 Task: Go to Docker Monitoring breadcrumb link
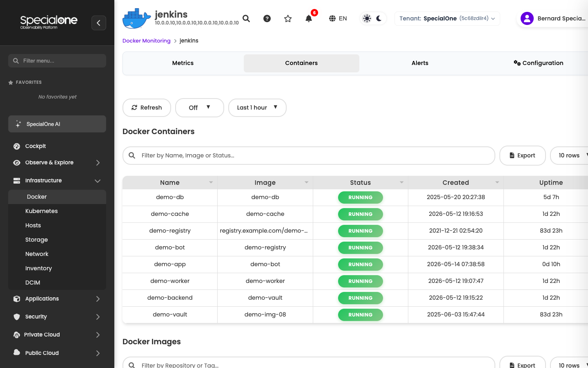(147, 40)
